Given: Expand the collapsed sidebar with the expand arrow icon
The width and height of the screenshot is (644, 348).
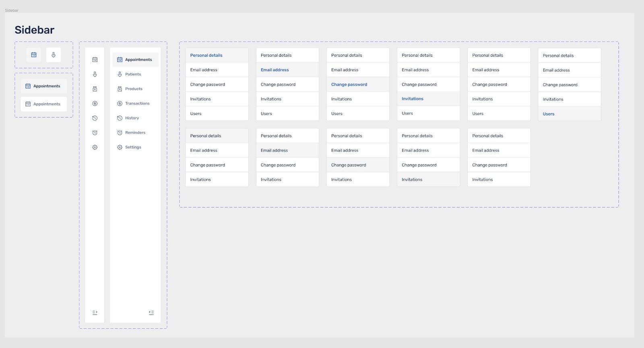Looking at the screenshot, I should (95, 313).
